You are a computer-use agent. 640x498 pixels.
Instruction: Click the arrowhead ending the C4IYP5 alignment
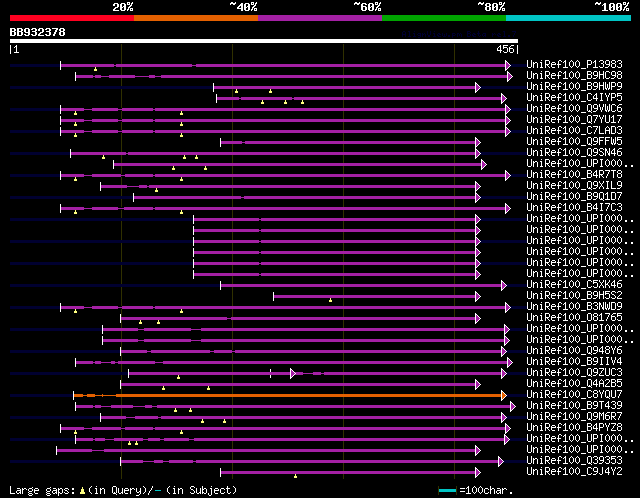point(504,98)
